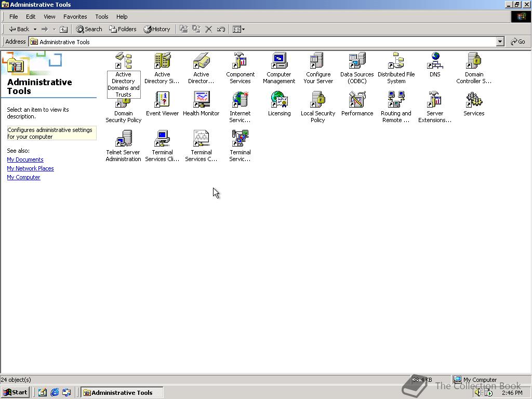The width and height of the screenshot is (532, 399).
Task: Open Data Sources (ODBC) icon
Action: pos(357,60)
